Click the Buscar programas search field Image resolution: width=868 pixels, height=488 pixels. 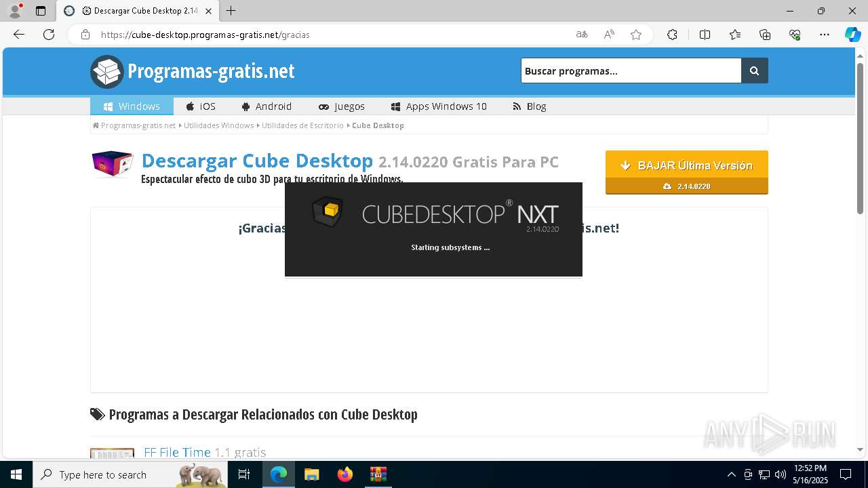[631, 70]
